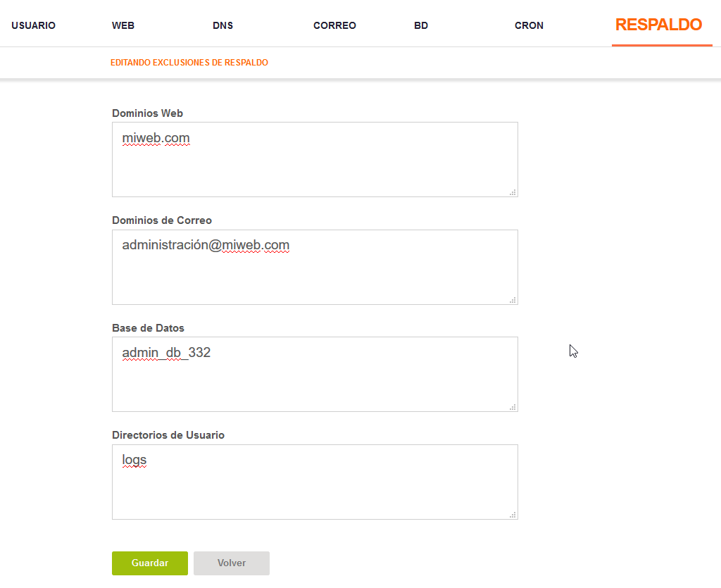Click the Dominios de Correo resize grip
This screenshot has height=588, width=721.
tap(513, 300)
